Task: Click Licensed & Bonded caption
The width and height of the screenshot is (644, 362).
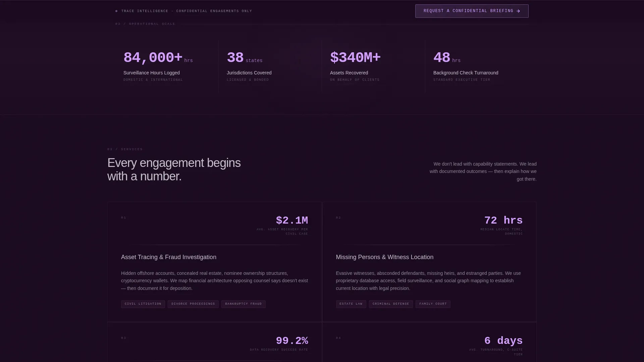Action: coord(248,80)
